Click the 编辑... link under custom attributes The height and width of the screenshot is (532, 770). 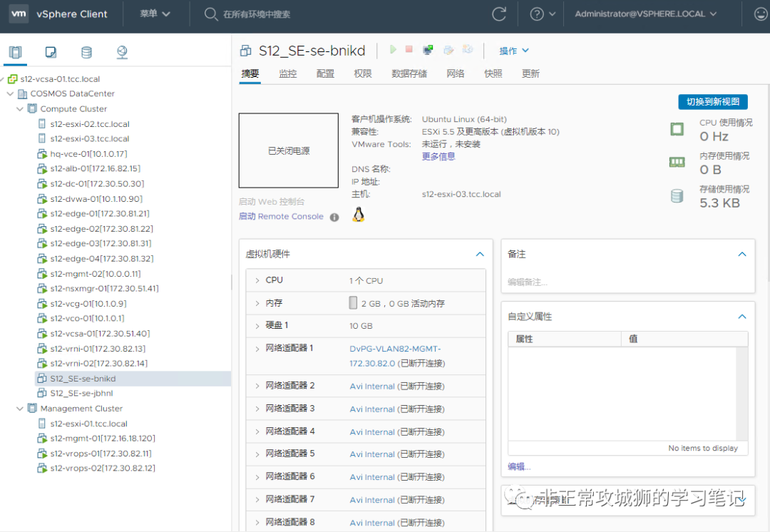point(518,466)
